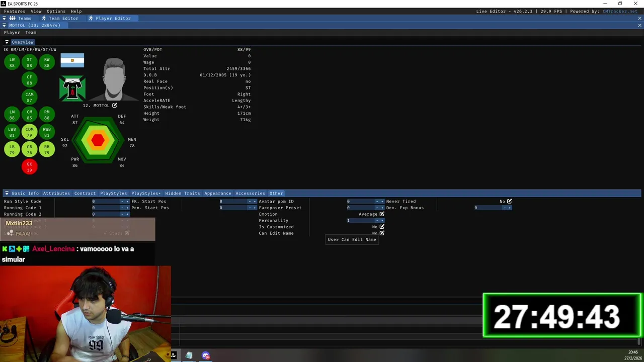Screen dimensions: 644x362
Task: Click the CF 88 position rating circle
Action: [x=29, y=80]
